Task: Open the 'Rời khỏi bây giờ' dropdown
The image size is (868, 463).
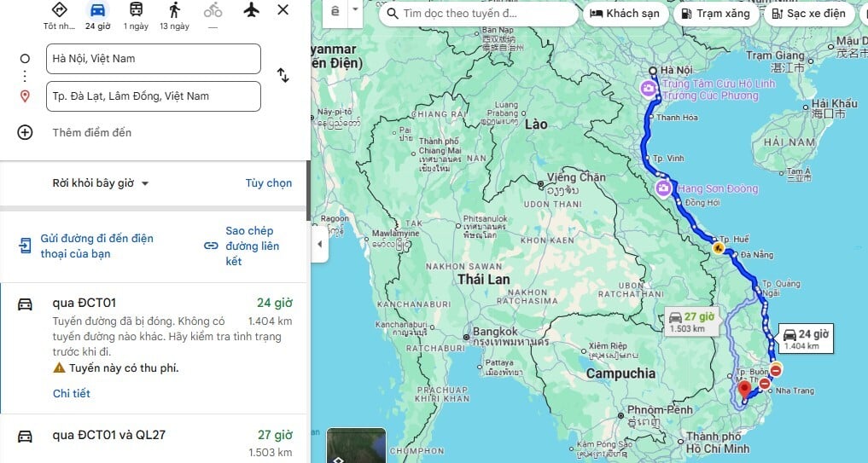Action: [x=101, y=183]
